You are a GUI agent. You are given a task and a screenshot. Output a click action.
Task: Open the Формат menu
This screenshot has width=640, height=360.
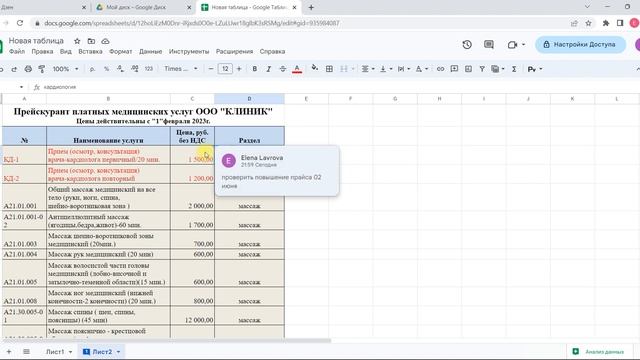tap(120, 51)
